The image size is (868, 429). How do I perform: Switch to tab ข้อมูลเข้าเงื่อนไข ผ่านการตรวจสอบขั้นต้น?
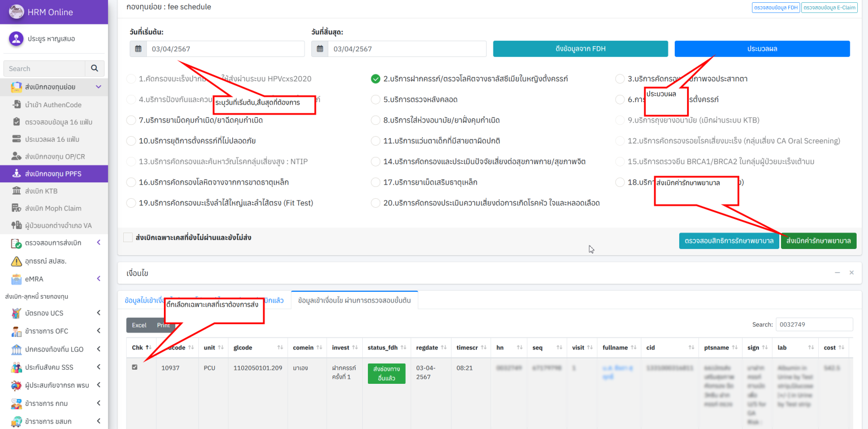[x=354, y=301]
